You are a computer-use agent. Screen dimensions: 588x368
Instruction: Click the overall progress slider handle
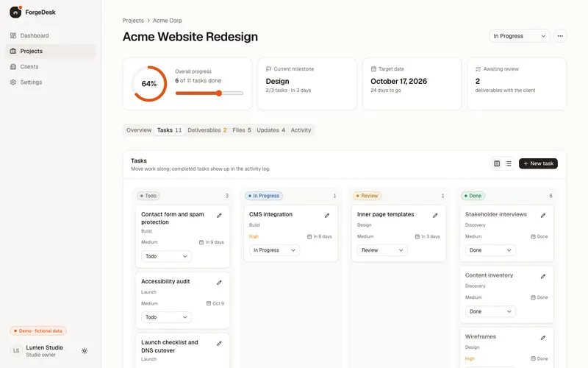coord(218,93)
